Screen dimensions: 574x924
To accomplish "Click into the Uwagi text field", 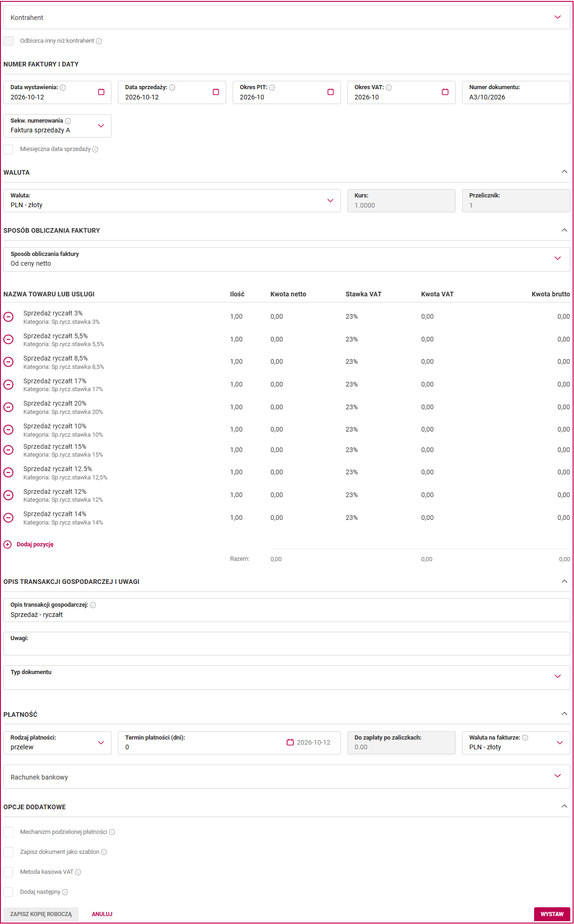I will coord(287,643).
